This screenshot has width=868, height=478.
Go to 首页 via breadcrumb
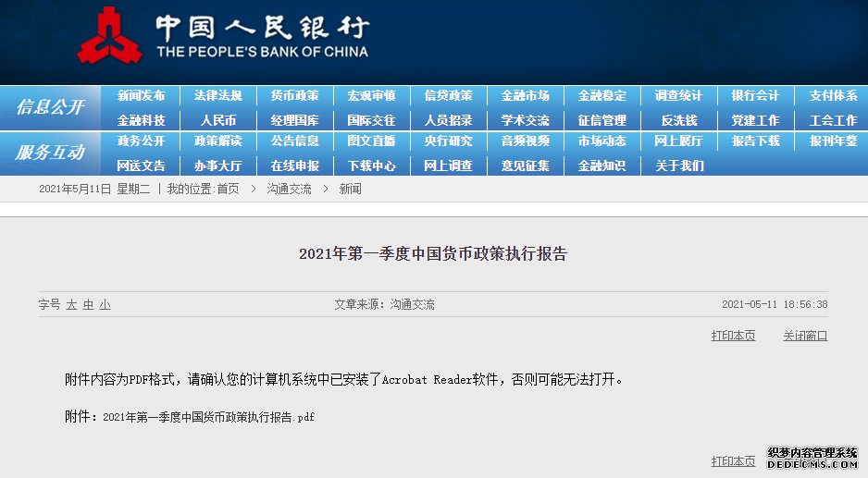[228, 190]
